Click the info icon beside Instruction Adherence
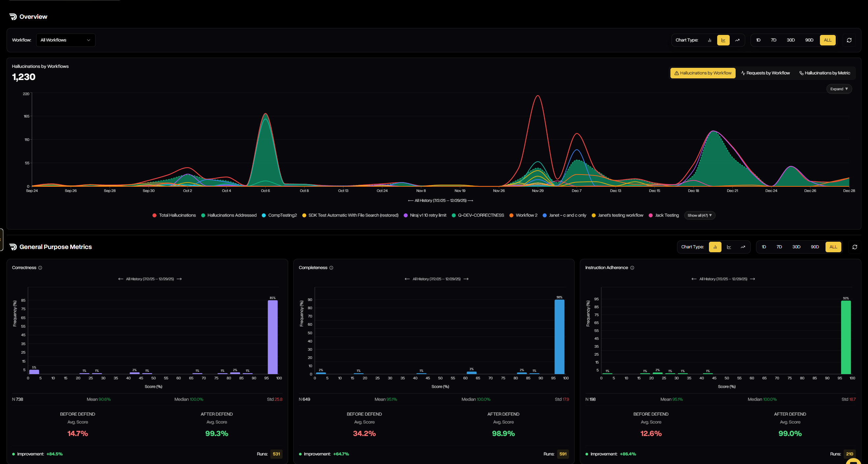 (x=633, y=267)
